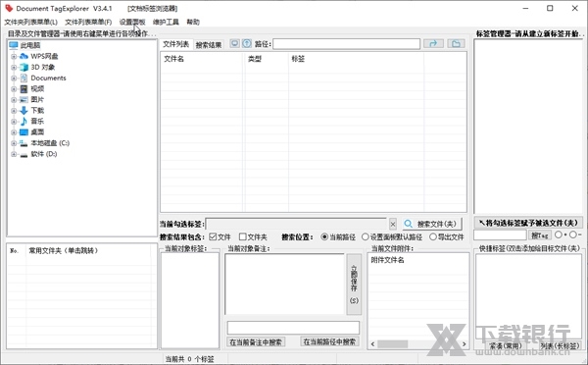The height and width of the screenshot is (365, 588).
Task: Click the 下载 download arrow icon
Action: pos(24,111)
